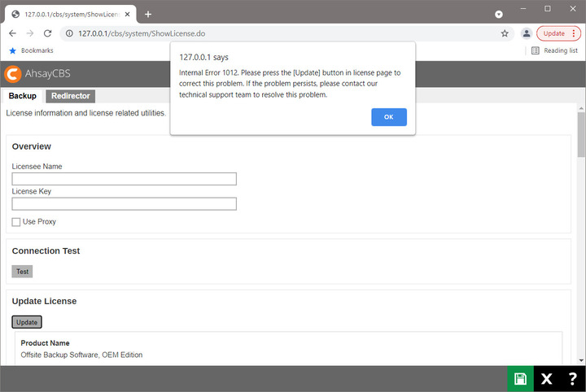Image resolution: width=586 pixels, height=392 pixels.
Task: Click the Test connection button
Action: pos(22,272)
